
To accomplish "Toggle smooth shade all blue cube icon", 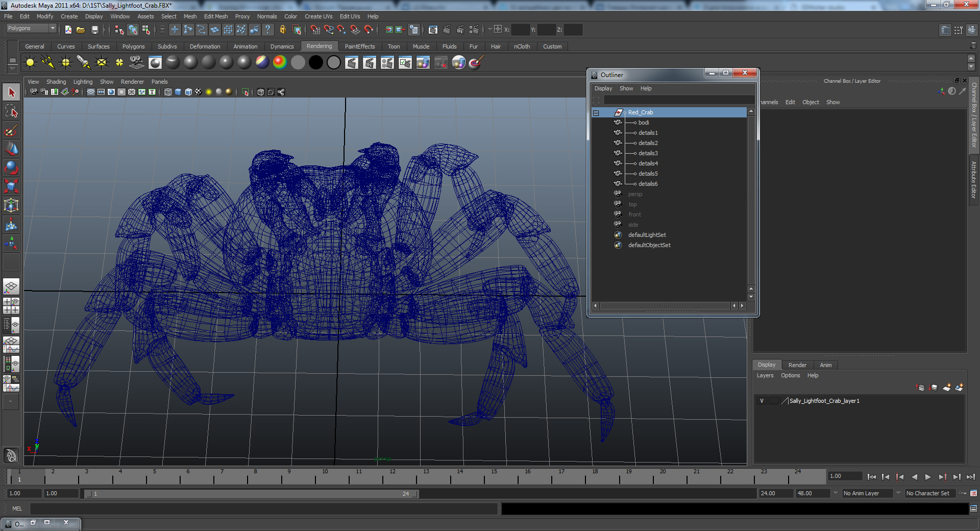I will (178, 92).
